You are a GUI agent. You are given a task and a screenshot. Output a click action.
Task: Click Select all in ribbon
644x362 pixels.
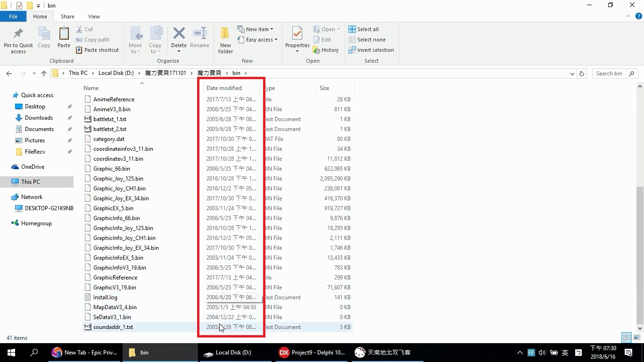tap(363, 29)
